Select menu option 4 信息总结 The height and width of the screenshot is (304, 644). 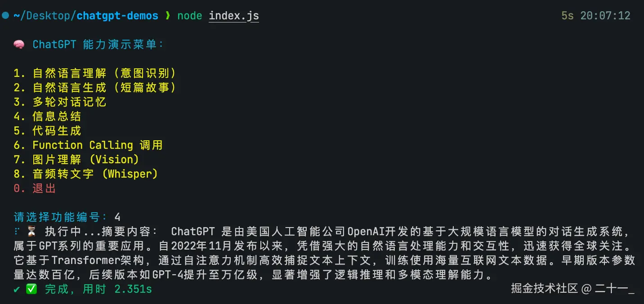pos(47,116)
